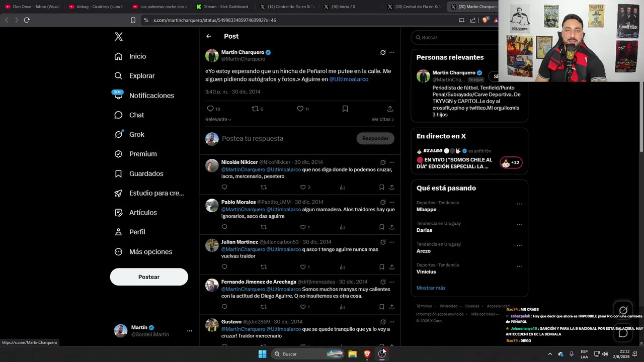Reload the page in the browser
The image size is (644, 362).
(x=27, y=20)
